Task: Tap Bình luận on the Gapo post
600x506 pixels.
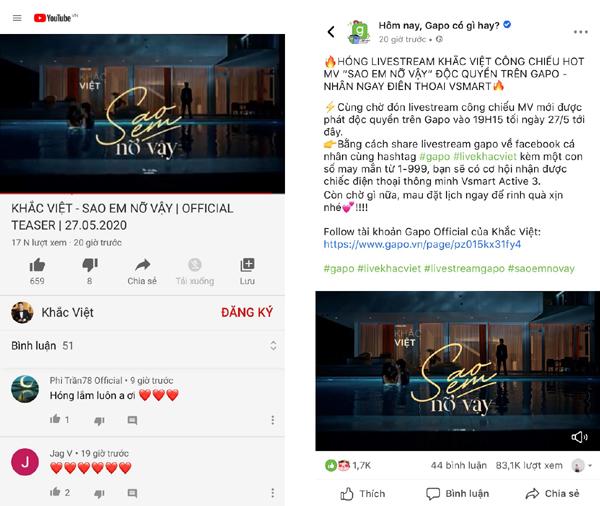Action: pyautogui.click(x=457, y=494)
